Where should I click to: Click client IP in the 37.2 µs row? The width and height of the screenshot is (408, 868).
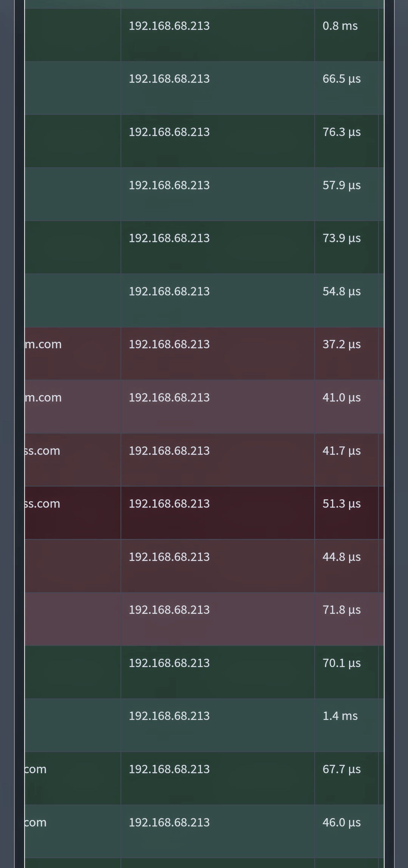[x=169, y=344]
